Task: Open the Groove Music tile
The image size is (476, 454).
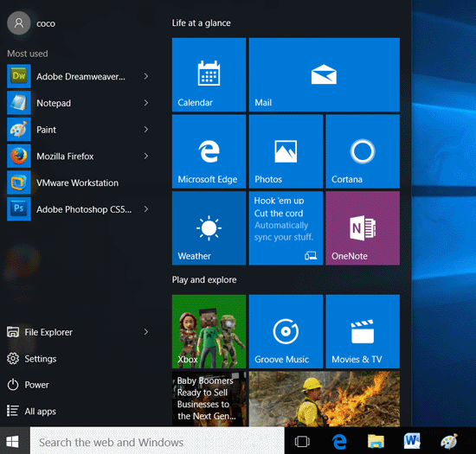Action: click(x=286, y=331)
